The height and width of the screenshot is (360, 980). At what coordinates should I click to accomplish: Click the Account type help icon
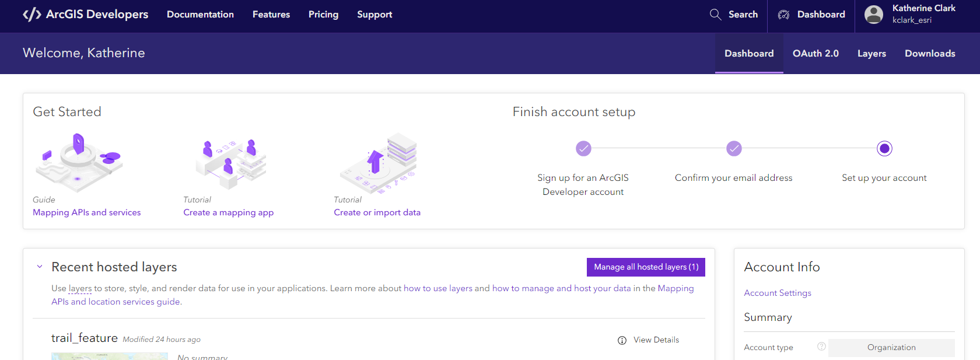point(821,347)
